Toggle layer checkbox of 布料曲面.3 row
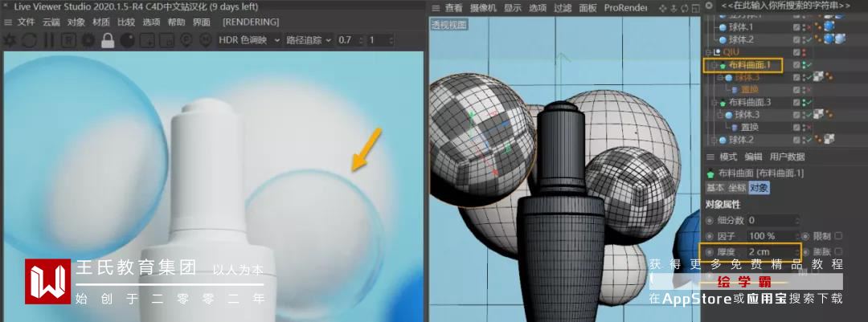 click(796, 102)
